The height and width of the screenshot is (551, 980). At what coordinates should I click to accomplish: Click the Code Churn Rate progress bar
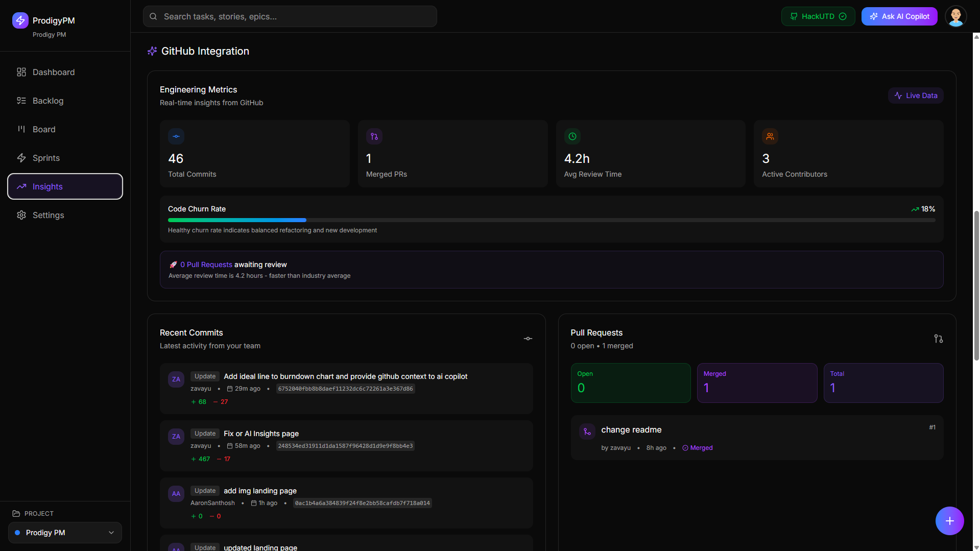pyautogui.click(x=552, y=220)
